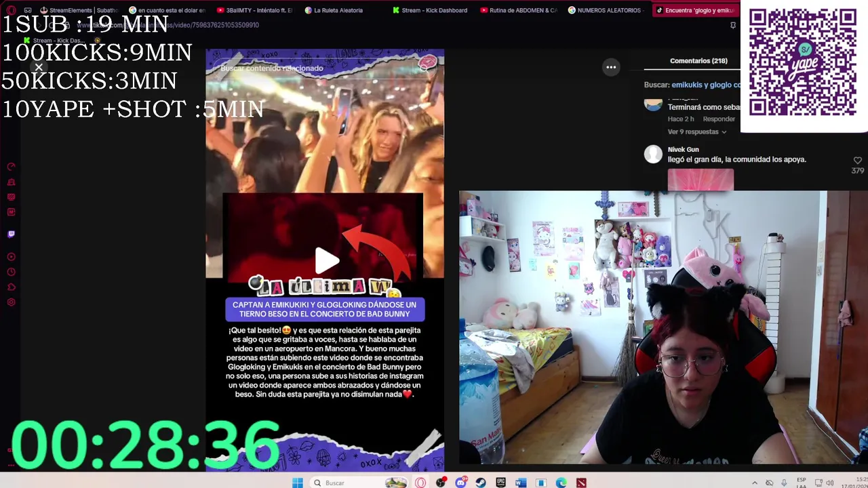This screenshot has width=868, height=488.
Task: Close the TikTok video viewer with X
Action: pyautogui.click(x=39, y=67)
